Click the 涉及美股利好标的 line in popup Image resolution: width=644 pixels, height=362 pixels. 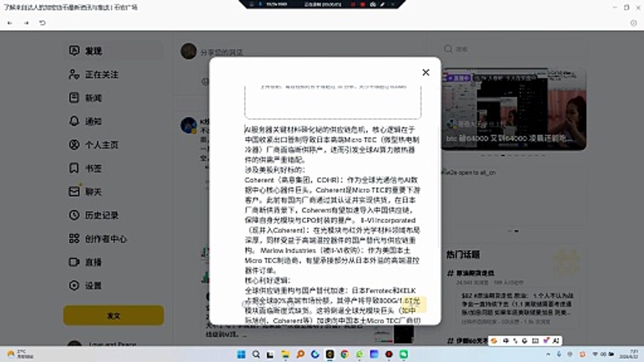coord(275,169)
